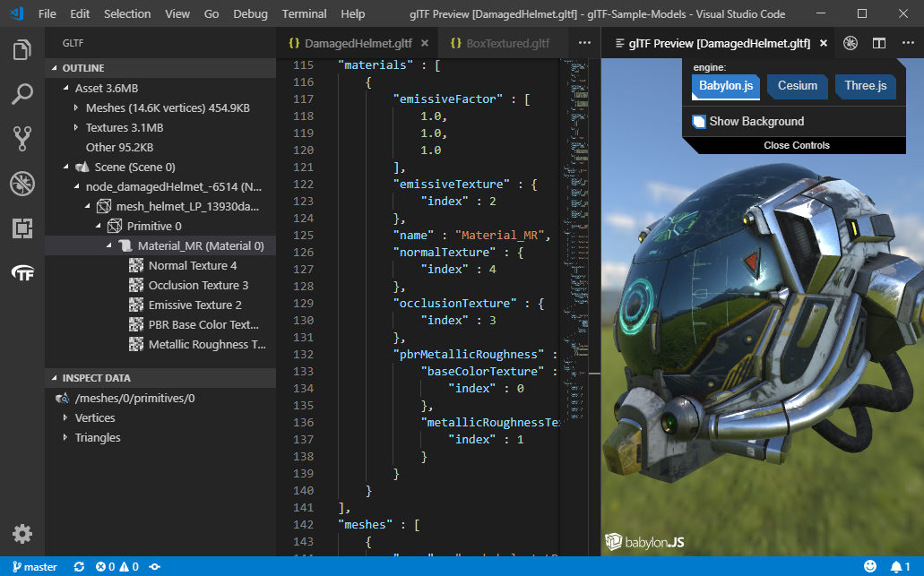Open the Source Control view
Viewport: 924px width, 576px height.
coord(22,139)
